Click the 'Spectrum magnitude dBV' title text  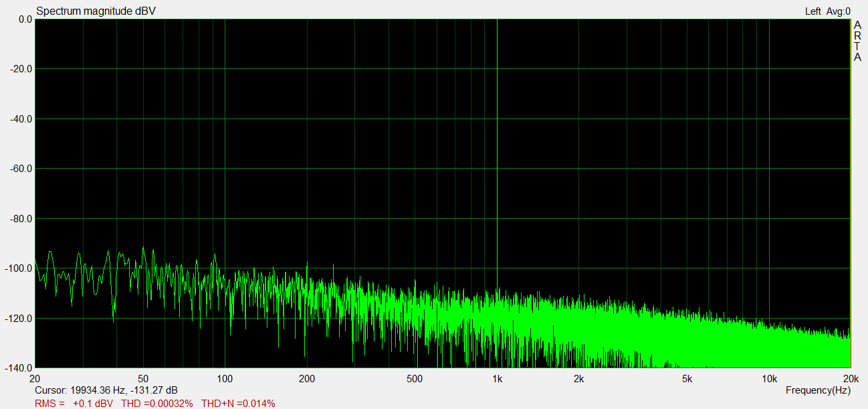pos(96,11)
